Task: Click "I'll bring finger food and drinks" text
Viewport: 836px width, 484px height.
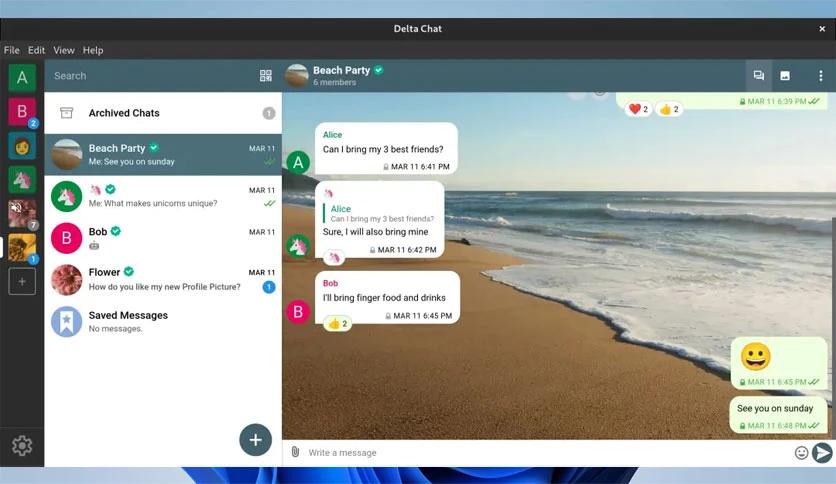Action: click(x=384, y=297)
